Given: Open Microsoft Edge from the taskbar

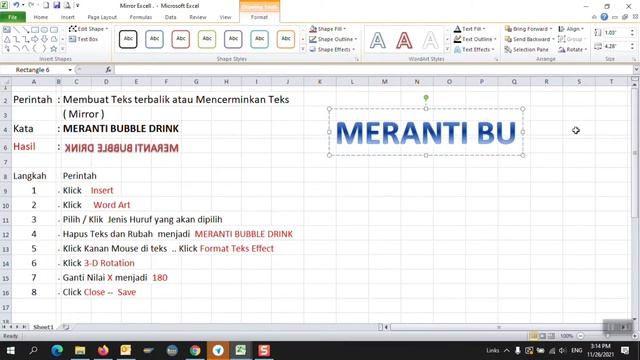Looking at the screenshot, I should [57, 351].
